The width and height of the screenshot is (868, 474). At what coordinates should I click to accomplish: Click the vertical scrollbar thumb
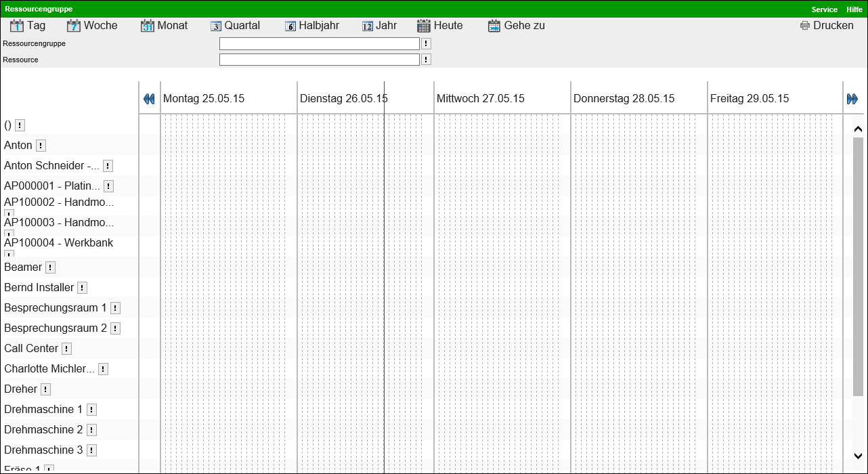[x=858, y=267]
